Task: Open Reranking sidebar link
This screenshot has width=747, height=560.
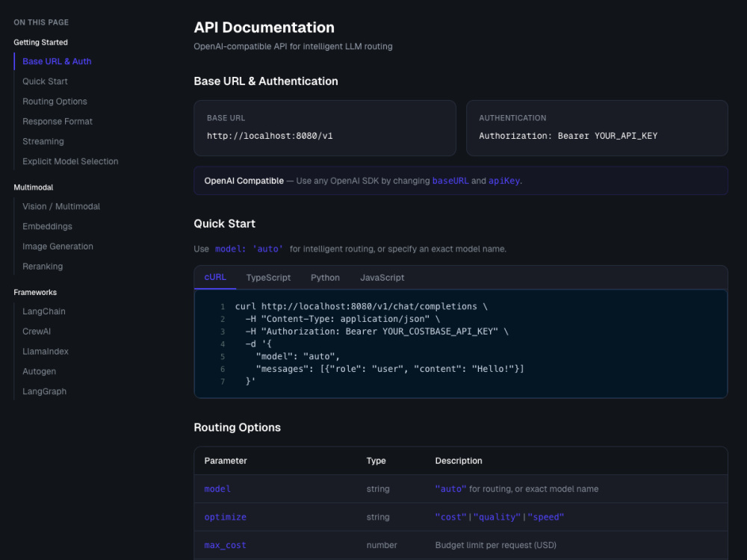Action: 43,267
